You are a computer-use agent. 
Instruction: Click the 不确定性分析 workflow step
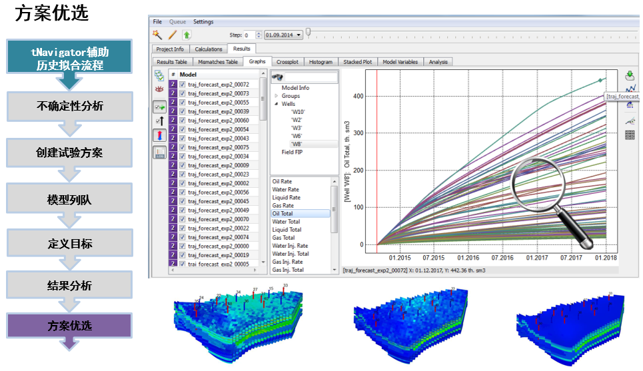click(70, 106)
